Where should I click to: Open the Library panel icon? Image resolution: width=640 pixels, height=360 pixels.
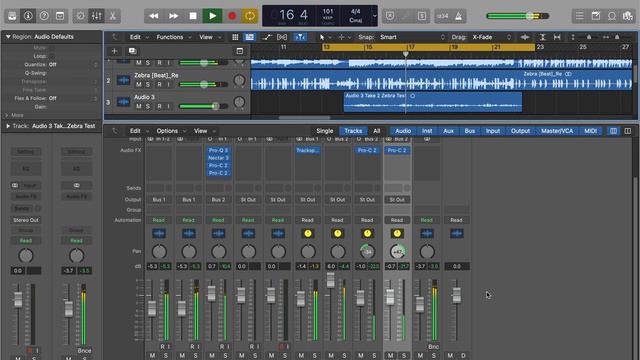(x=12, y=16)
